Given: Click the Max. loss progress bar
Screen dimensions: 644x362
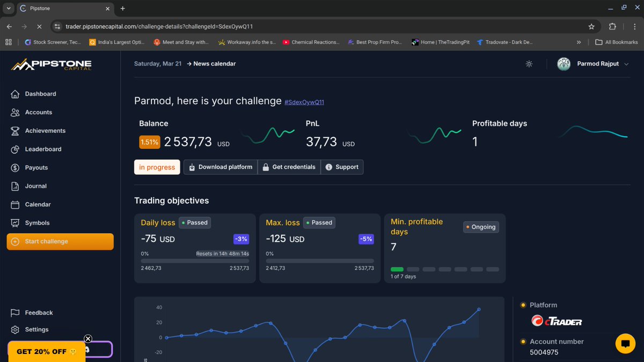Looking at the screenshot, I should pyautogui.click(x=320, y=261).
